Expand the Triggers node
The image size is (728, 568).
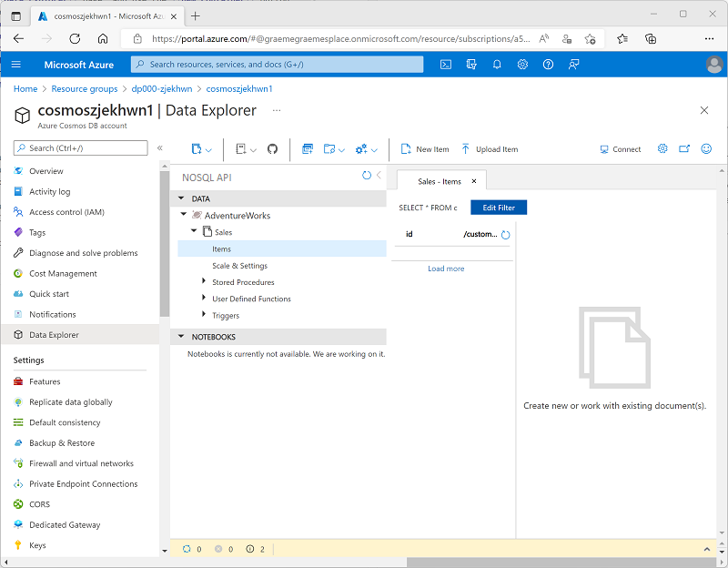click(x=203, y=314)
